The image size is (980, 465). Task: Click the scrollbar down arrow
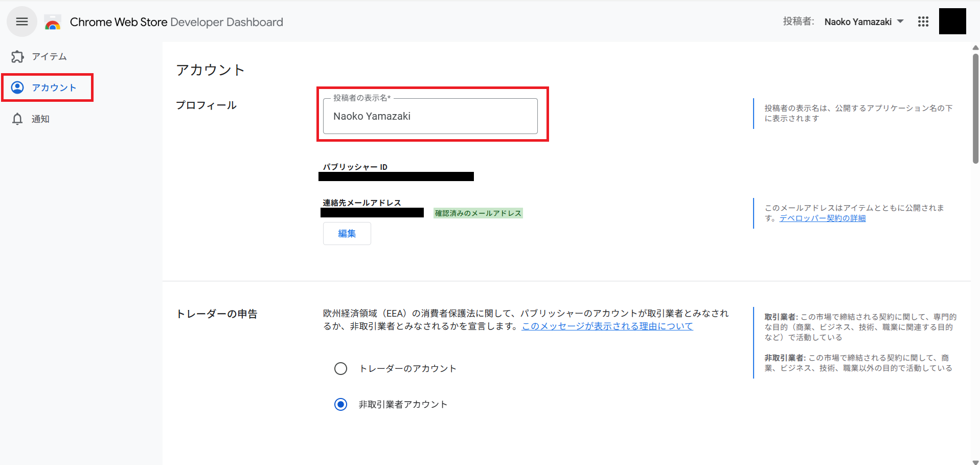click(975, 462)
